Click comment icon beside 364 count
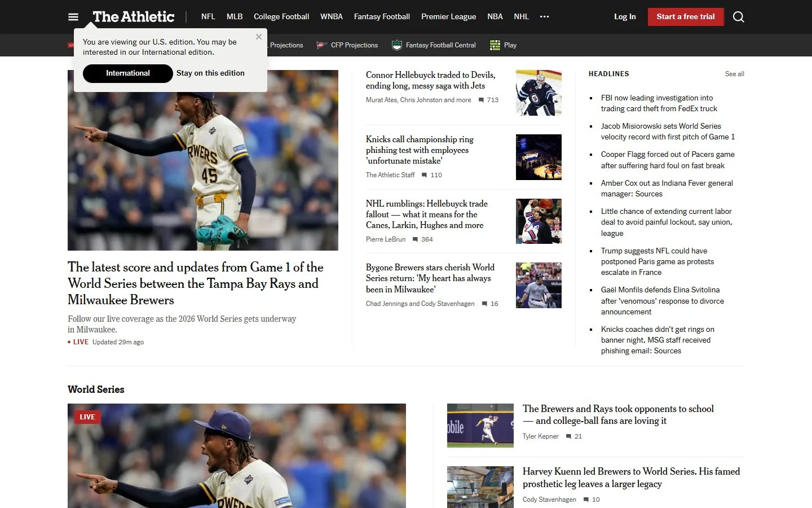Screen dimensions: 812x508 [x=416, y=239]
